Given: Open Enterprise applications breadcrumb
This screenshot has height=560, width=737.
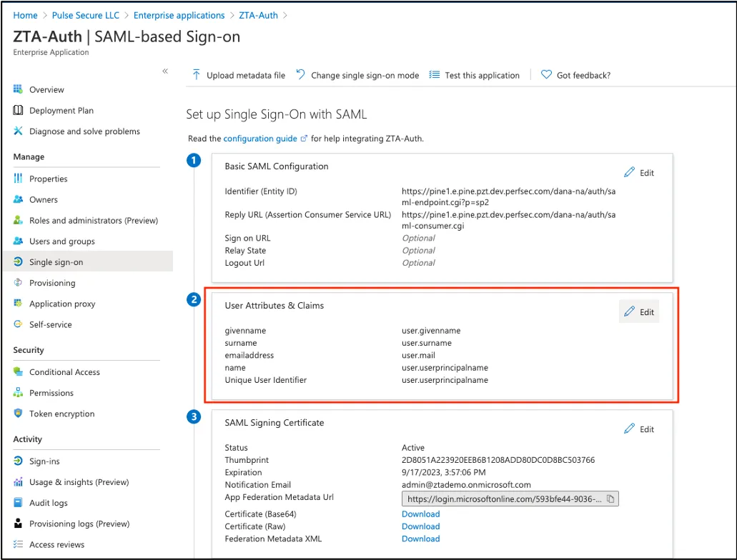Looking at the screenshot, I should 179,15.
